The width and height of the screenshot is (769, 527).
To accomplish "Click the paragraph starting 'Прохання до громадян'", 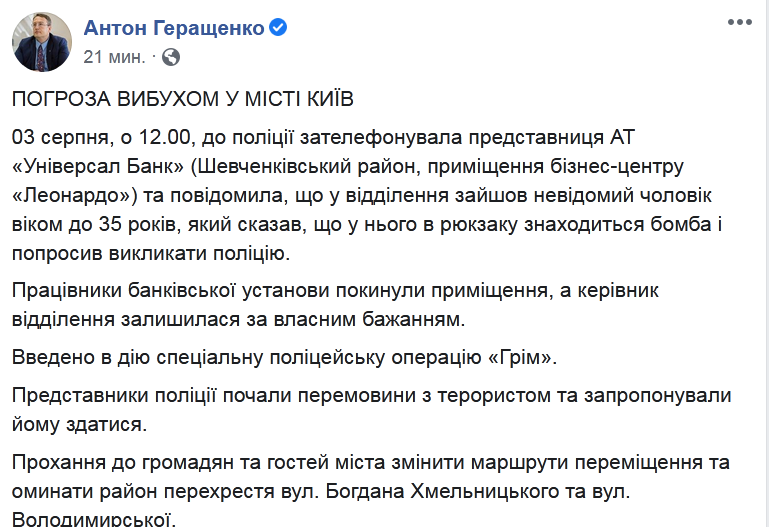I will point(371,490).
